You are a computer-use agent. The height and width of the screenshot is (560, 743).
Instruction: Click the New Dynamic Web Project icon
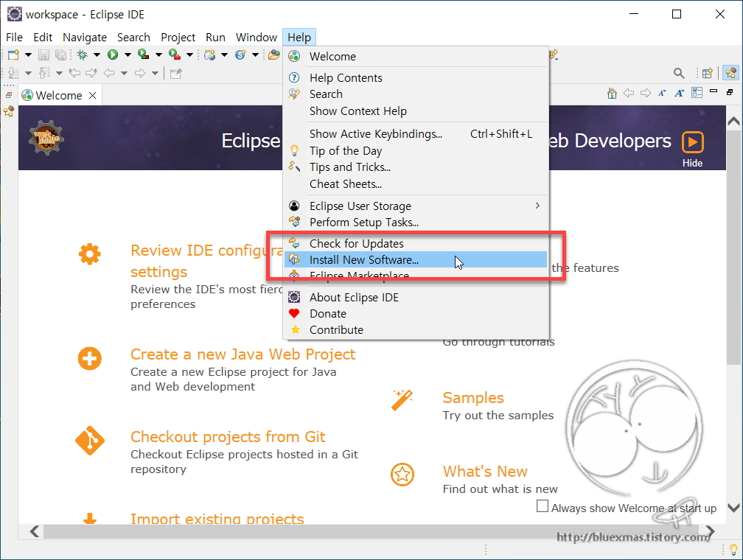coord(209,55)
